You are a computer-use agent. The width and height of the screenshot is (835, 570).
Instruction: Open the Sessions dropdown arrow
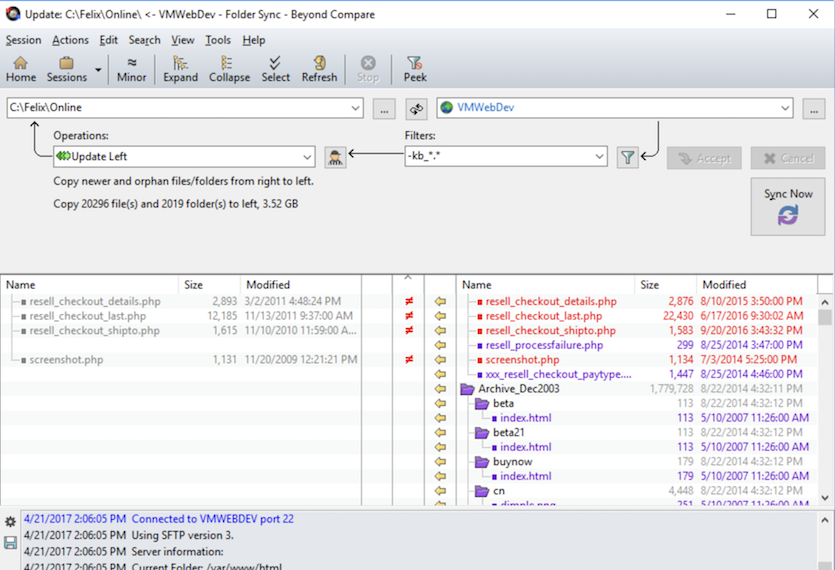click(x=98, y=69)
